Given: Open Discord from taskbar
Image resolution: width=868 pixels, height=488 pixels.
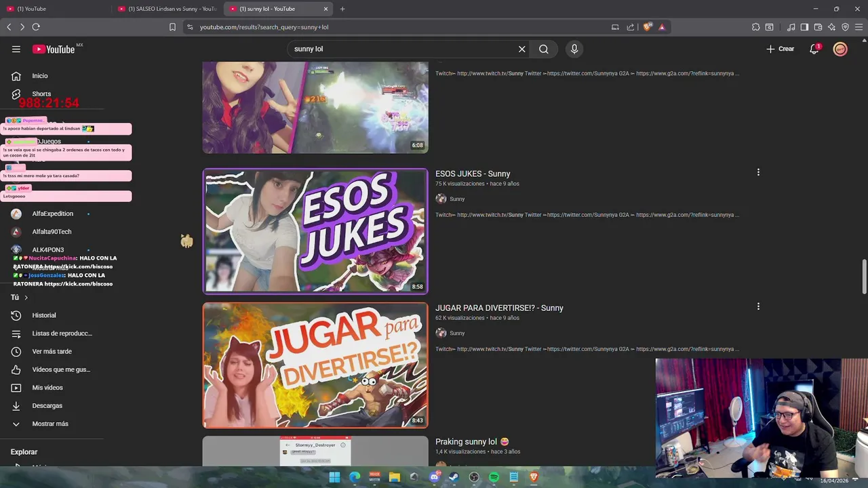Looking at the screenshot, I should [x=435, y=477].
